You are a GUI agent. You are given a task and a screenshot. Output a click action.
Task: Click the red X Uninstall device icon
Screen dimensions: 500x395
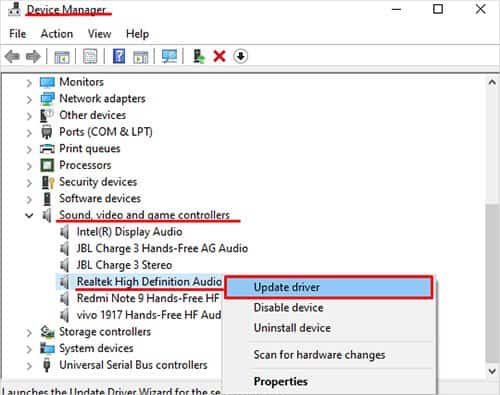[219, 56]
